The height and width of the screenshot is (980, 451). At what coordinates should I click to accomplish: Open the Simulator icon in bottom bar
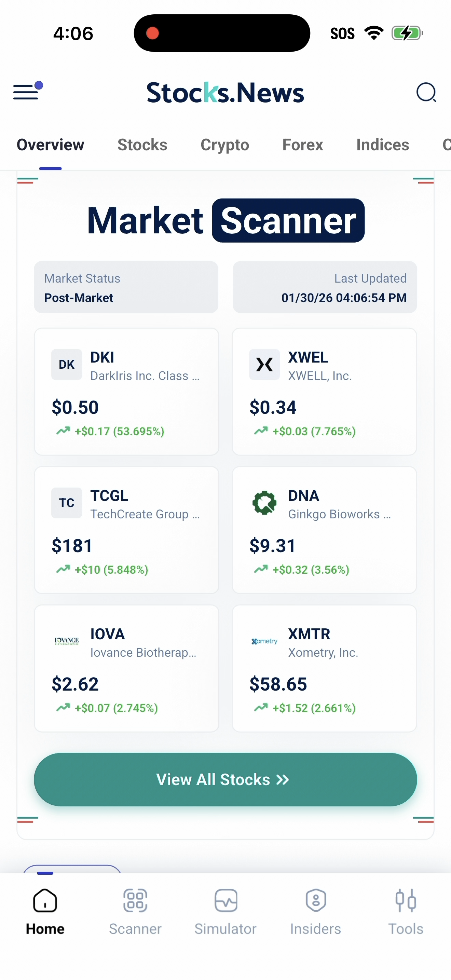coord(226,900)
